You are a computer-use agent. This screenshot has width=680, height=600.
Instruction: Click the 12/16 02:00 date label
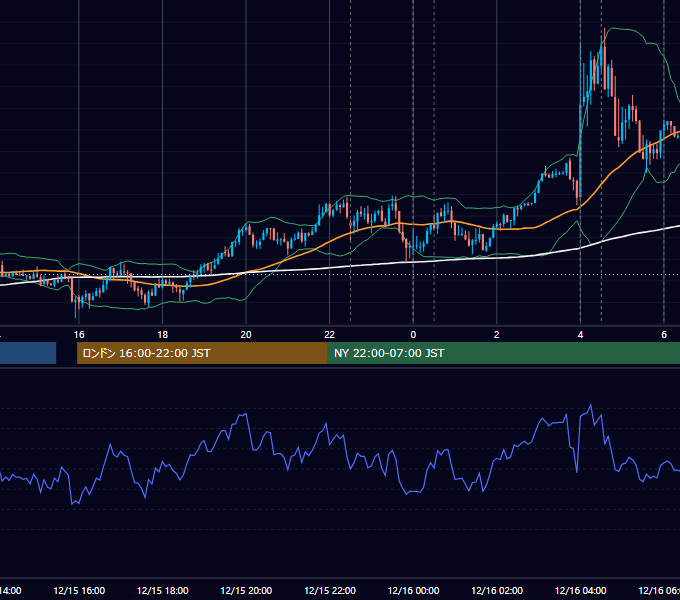[x=497, y=590]
